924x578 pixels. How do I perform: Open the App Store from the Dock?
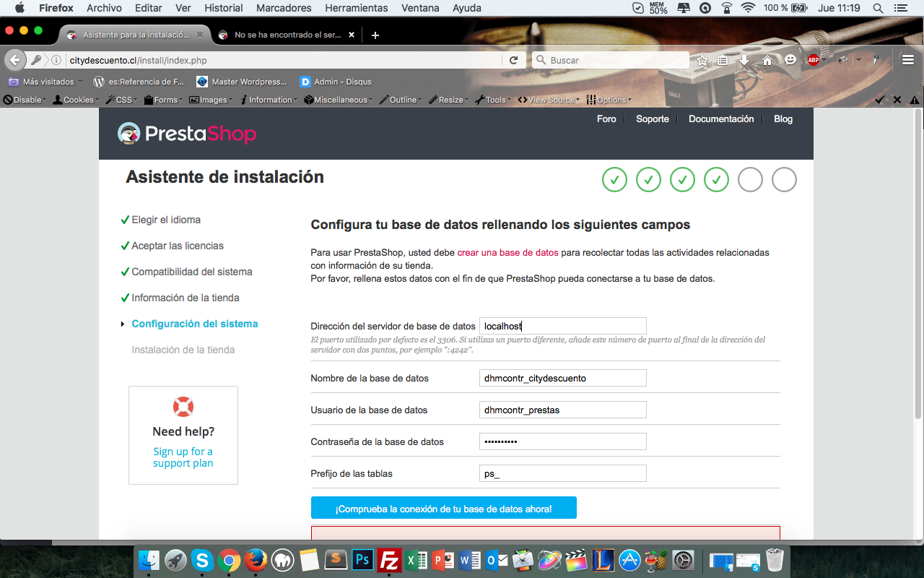pos(630,560)
